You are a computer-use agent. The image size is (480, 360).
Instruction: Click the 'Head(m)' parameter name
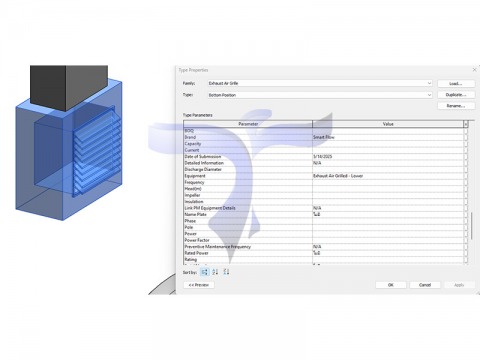pyautogui.click(x=193, y=189)
